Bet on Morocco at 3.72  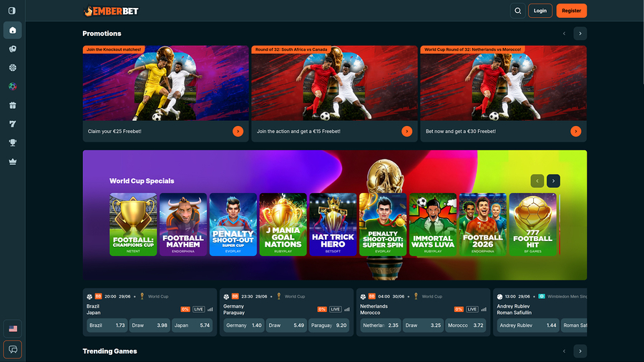click(x=465, y=326)
